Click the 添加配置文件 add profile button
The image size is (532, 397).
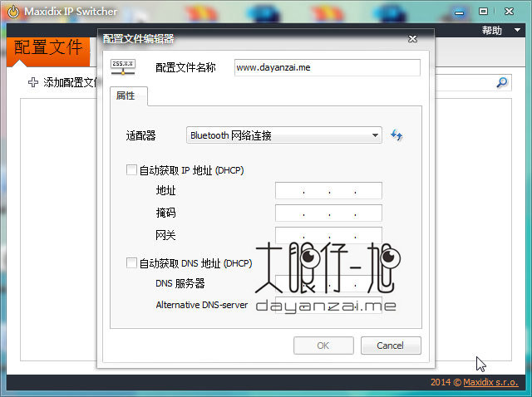tap(63, 82)
